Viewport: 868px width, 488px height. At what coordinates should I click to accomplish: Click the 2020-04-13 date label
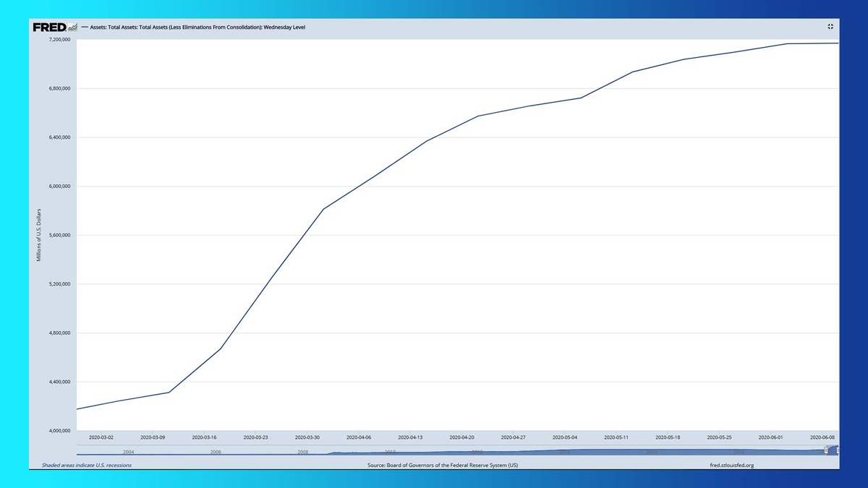point(411,437)
